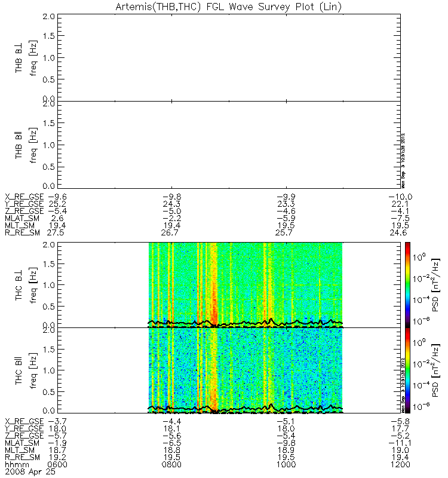
Task: Click the THC Z value '-5.2'
Action: pos(400,436)
